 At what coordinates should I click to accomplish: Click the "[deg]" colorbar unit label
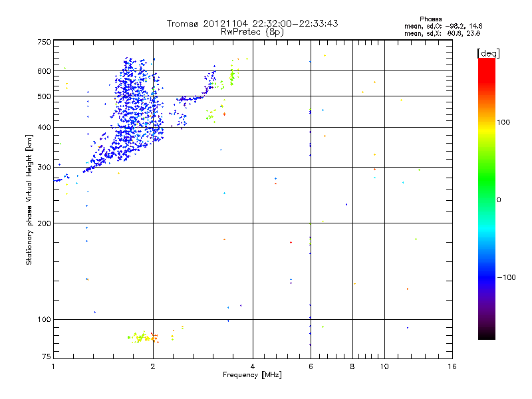pyautogui.click(x=488, y=53)
